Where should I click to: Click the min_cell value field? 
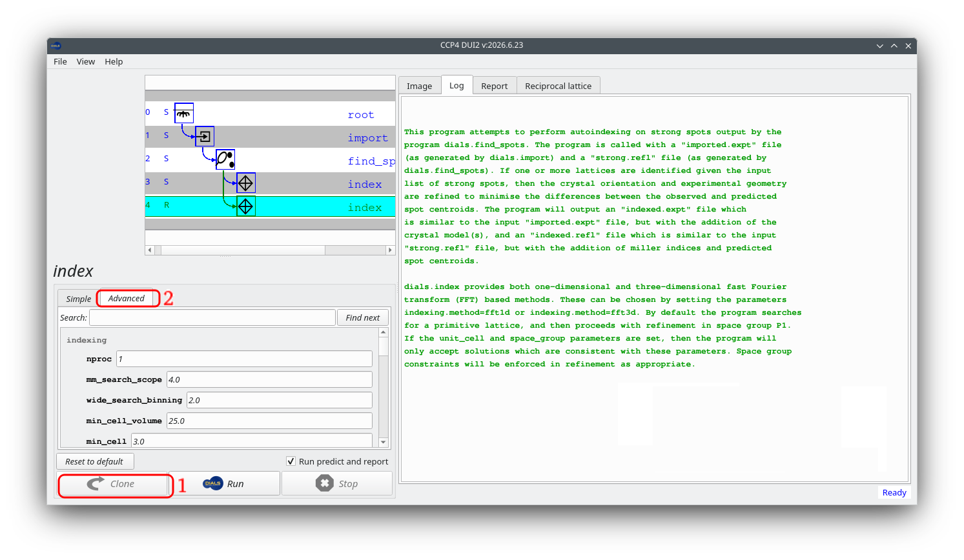coord(252,441)
